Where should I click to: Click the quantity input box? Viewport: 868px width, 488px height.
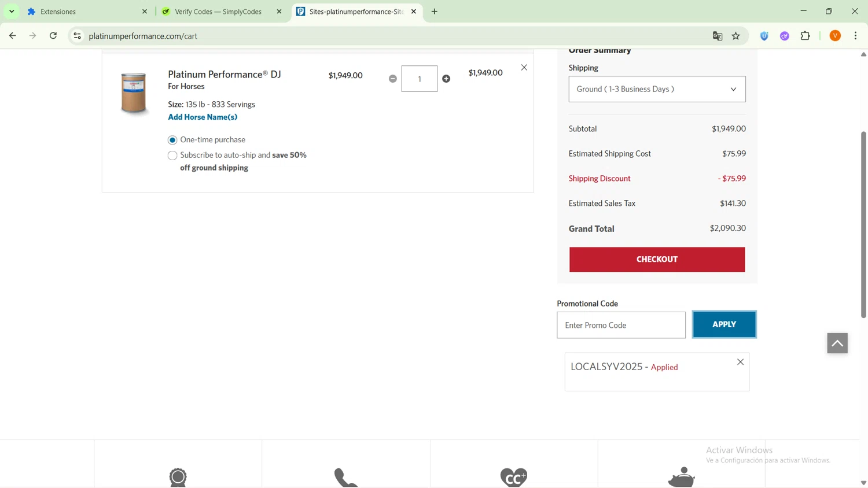pos(420,79)
